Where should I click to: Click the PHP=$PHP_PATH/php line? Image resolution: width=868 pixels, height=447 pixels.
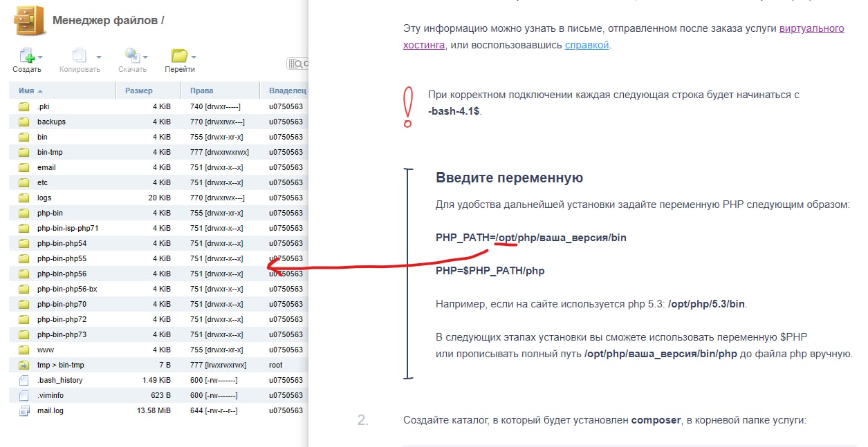click(490, 271)
